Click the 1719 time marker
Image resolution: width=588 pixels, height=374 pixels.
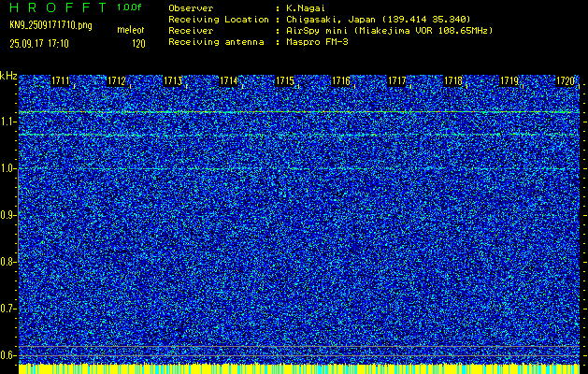(509, 80)
